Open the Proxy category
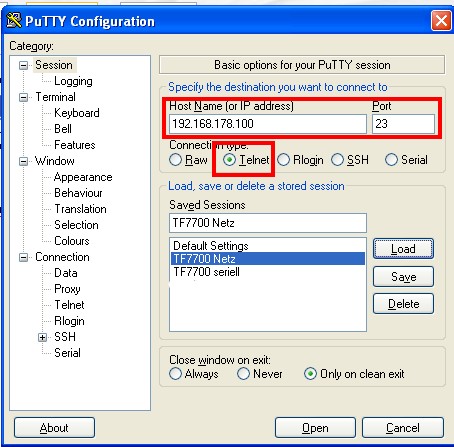This screenshot has width=454, height=447. point(67,289)
